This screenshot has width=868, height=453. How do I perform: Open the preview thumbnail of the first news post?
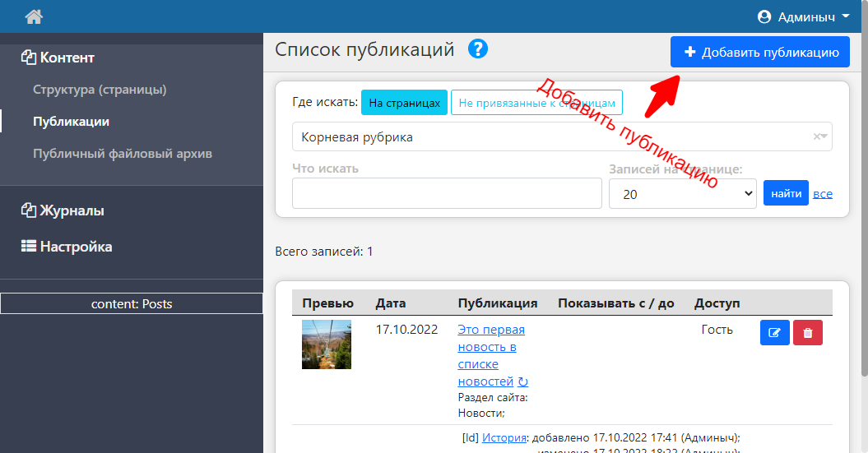(x=327, y=344)
